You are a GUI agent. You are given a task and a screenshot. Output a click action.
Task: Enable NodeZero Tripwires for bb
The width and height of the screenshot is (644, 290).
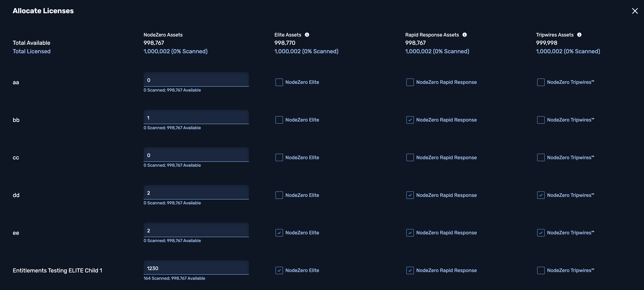541,120
